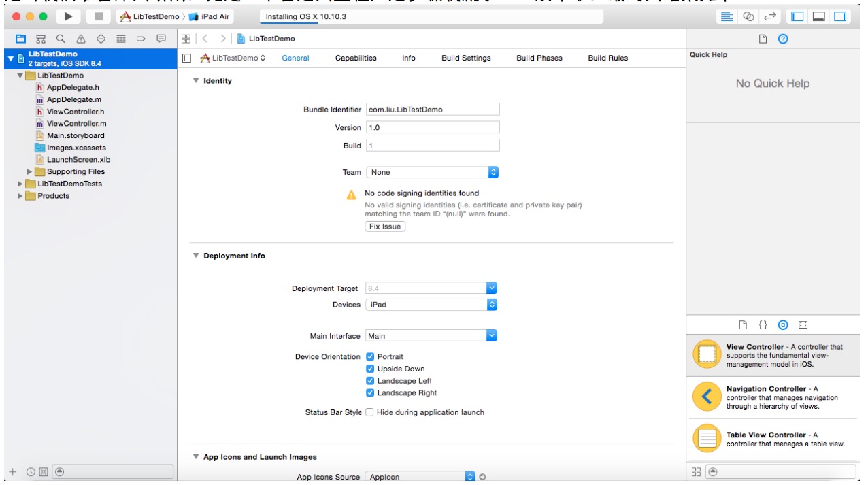Go forward with the right arrow

[x=223, y=39]
